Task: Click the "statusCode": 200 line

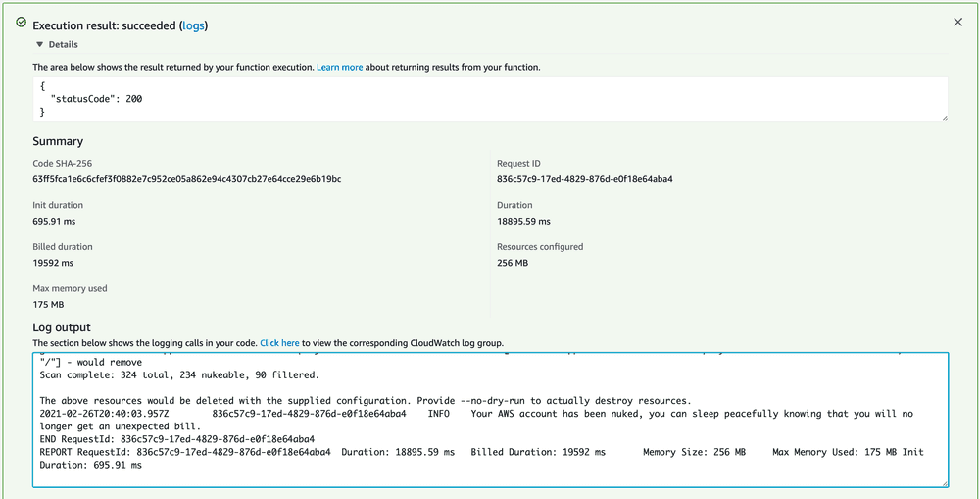Action: coord(97,99)
